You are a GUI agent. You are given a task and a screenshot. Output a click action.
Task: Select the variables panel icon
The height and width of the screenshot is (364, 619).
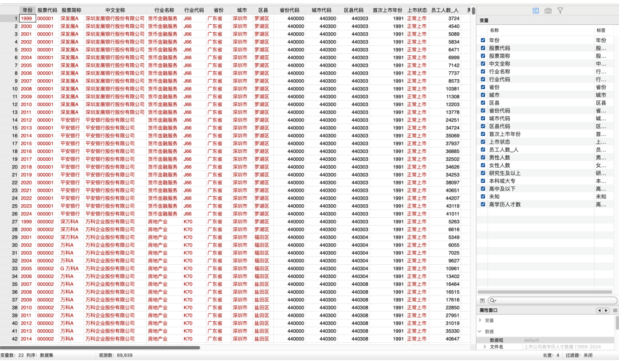536,10
